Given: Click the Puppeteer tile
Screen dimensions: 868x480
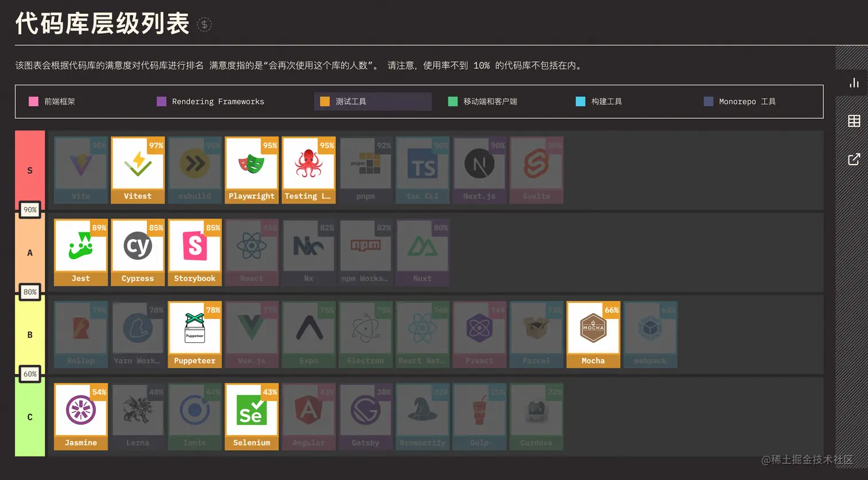Looking at the screenshot, I should click(x=195, y=334).
